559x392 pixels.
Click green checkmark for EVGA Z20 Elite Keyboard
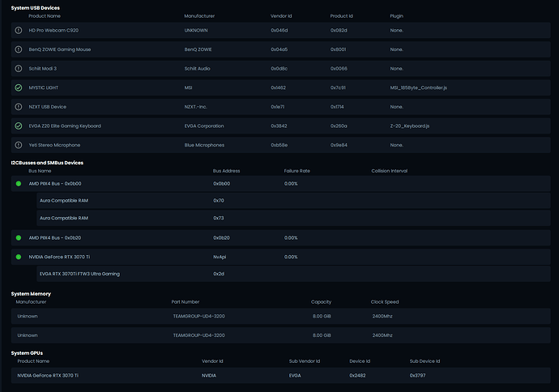click(19, 126)
